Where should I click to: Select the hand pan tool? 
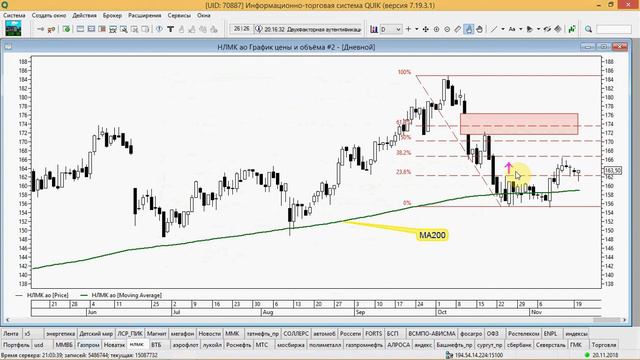click(480, 29)
